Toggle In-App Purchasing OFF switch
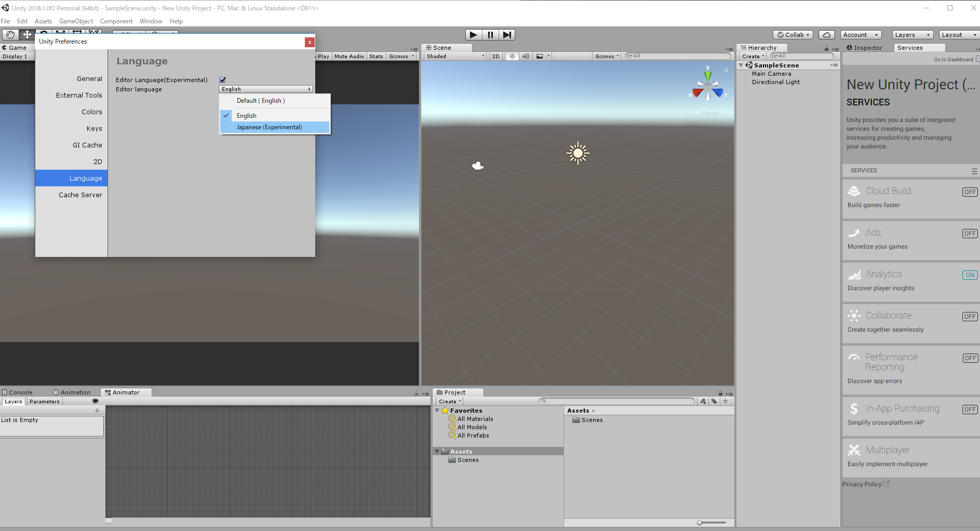 970,410
